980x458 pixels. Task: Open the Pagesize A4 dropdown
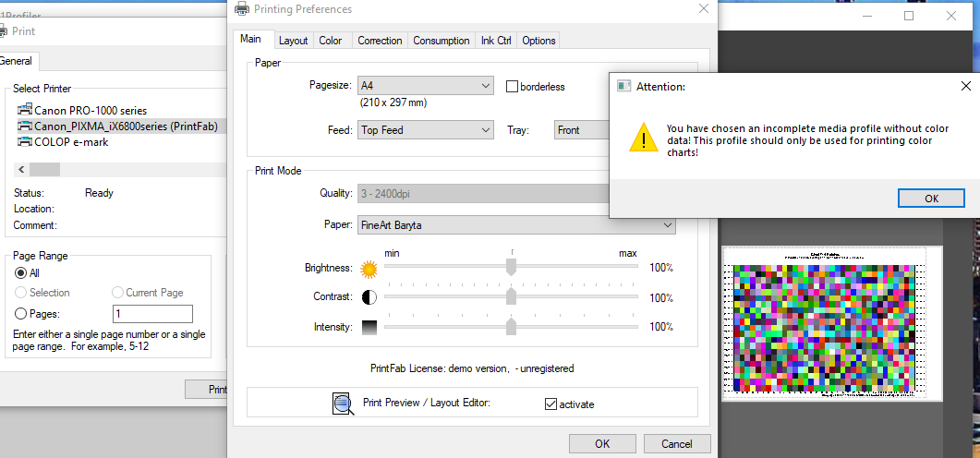[x=425, y=86]
